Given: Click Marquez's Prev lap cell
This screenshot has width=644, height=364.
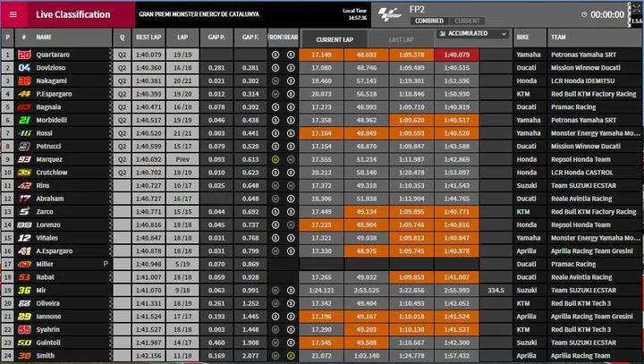Looking at the screenshot, I should (x=182, y=159).
